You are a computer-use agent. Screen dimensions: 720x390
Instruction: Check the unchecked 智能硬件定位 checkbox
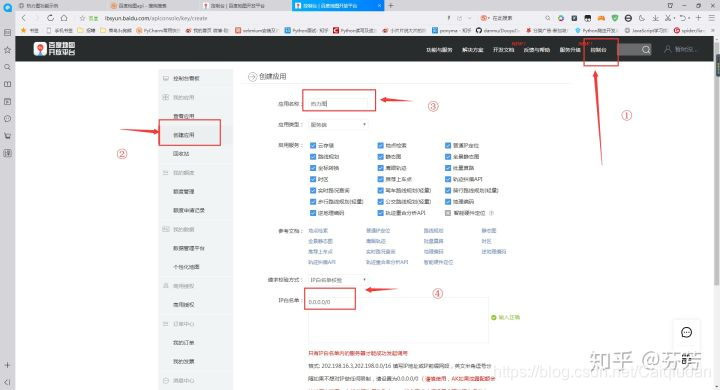448,213
